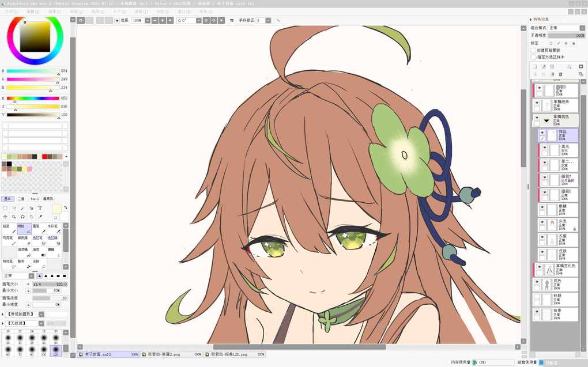Switch to the 二值 tool tab
The width and height of the screenshot is (588, 367).
[x=21, y=199]
